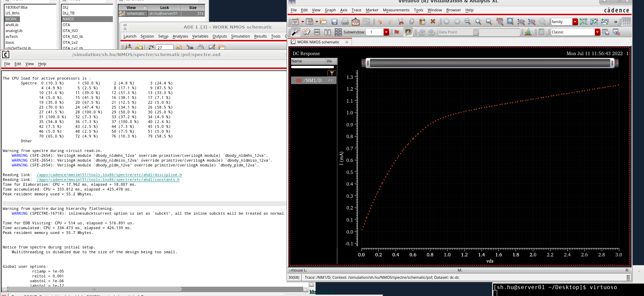
Task: Open the Measurements menu
Action: (396, 10)
